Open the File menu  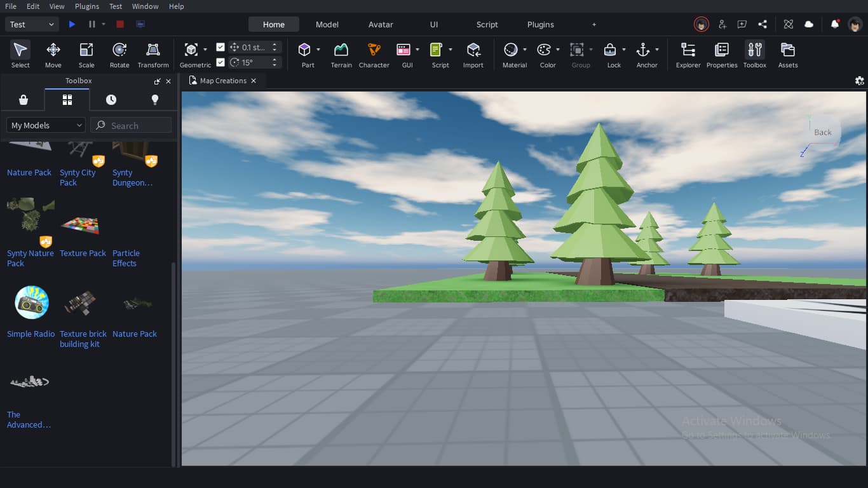[11, 6]
